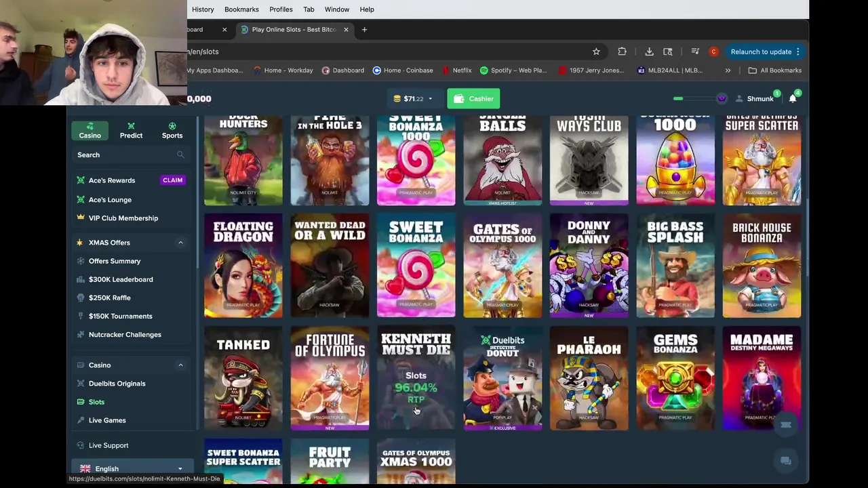Open Shmunk user account menu
Image resolution: width=868 pixels, height=488 pixels.
(x=754, y=99)
